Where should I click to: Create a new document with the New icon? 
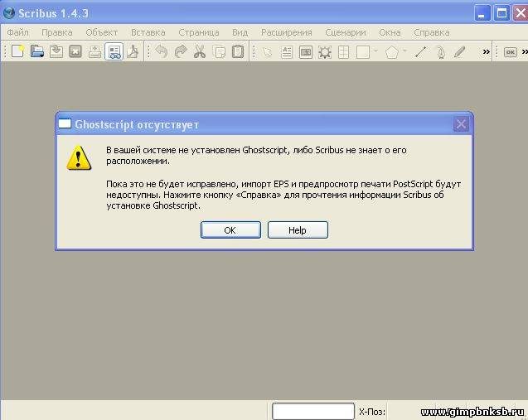(x=17, y=51)
